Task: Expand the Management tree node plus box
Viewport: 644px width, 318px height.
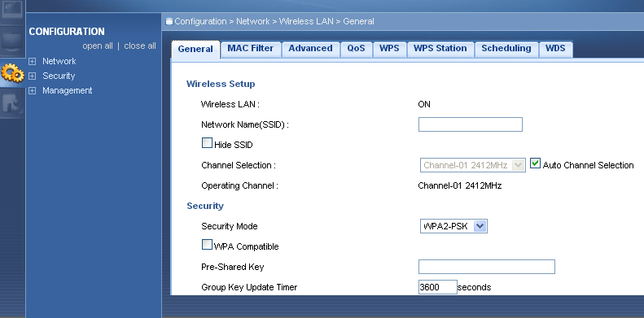Action: pyautogui.click(x=32, y=91)
